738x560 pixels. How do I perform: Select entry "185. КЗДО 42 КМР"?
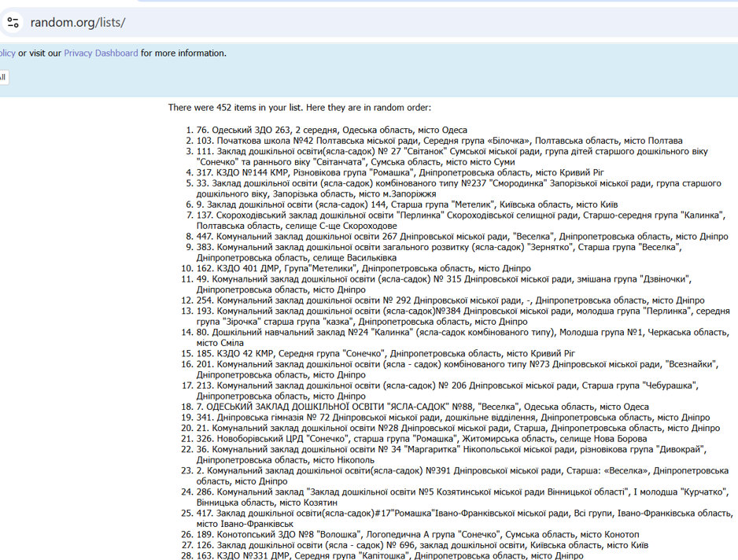coord(386,354)
